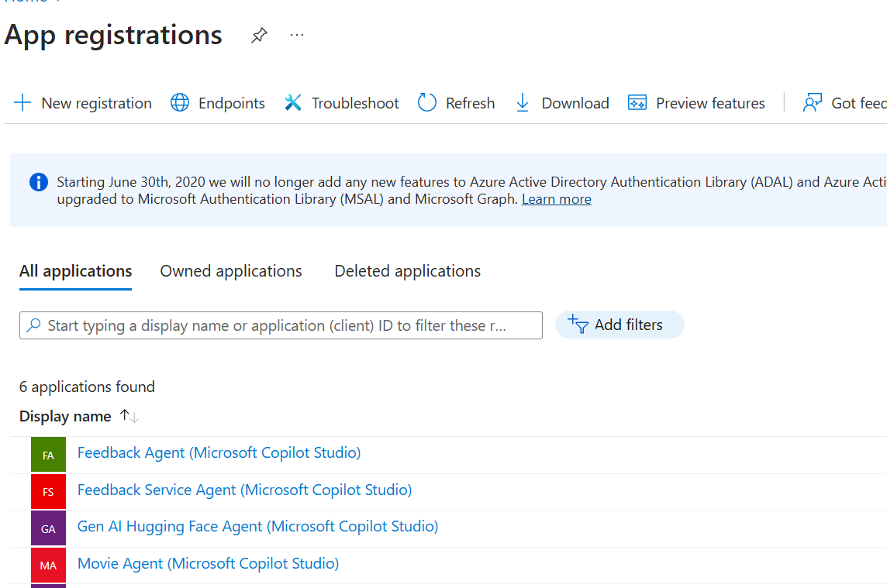
Task: Pin App registrations to dashboard
Action: tap(258, 35)
